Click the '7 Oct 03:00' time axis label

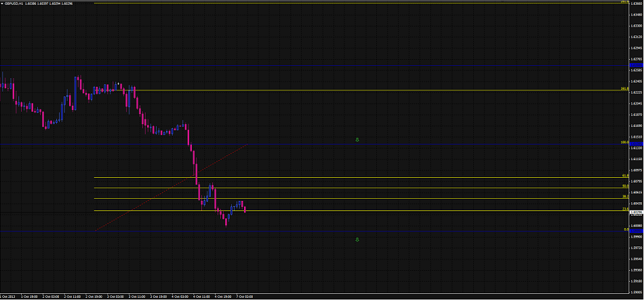pyautogui.click(x=244, y=297)
